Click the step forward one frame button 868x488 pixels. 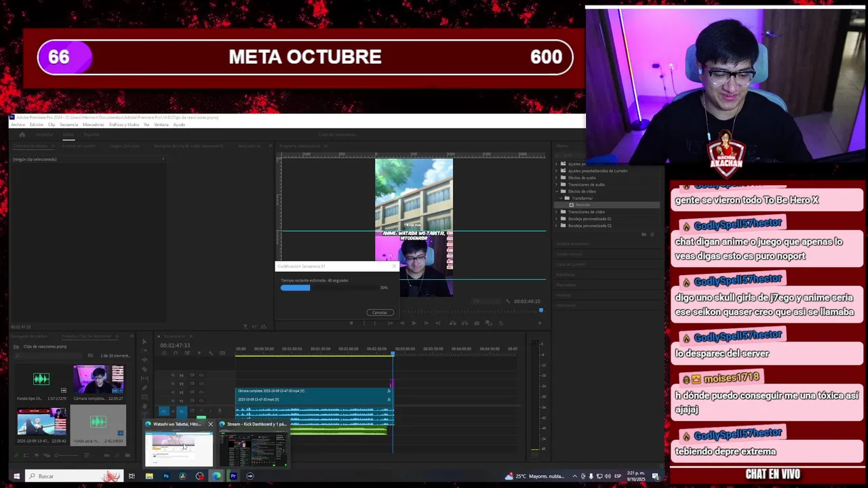426,323
